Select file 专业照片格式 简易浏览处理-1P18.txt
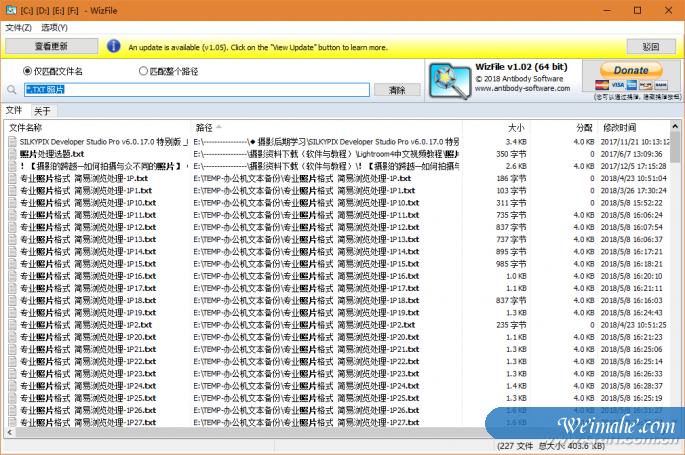The width and height of the screenshot is (685, 455). 88,300
